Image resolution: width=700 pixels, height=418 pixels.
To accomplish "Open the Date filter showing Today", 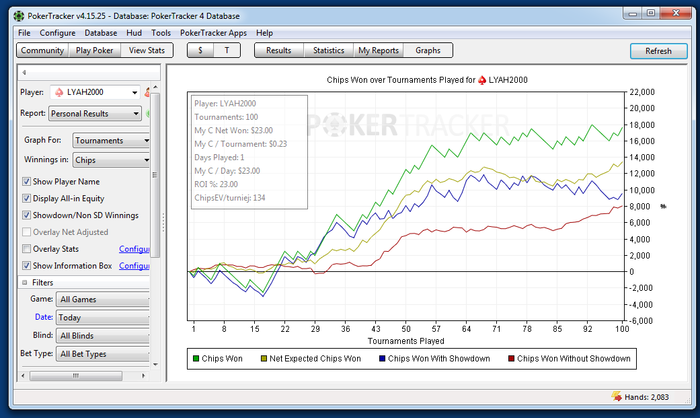I will point(103,318).
